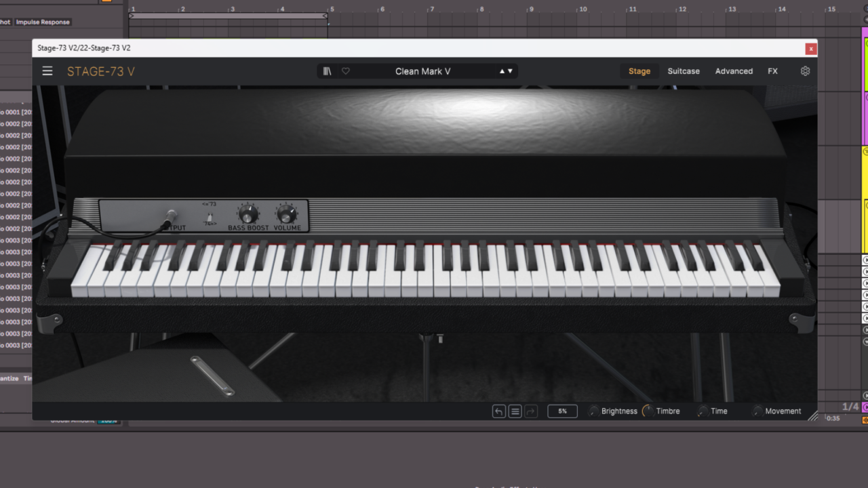The height and width of the screenshot is (488, 868).
Task: Click the redo arrow in the lower toolbar
Action: click(x=531, y=411)
